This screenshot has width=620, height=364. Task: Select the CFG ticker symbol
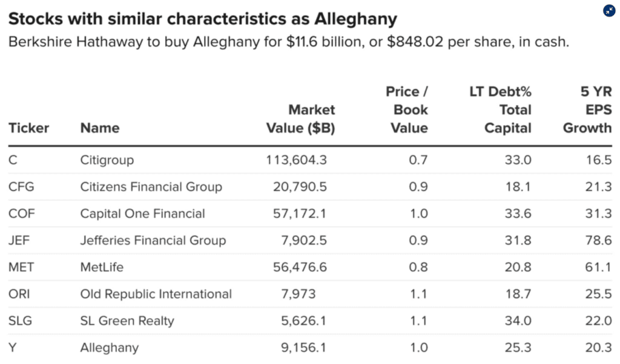pos(21,187)
